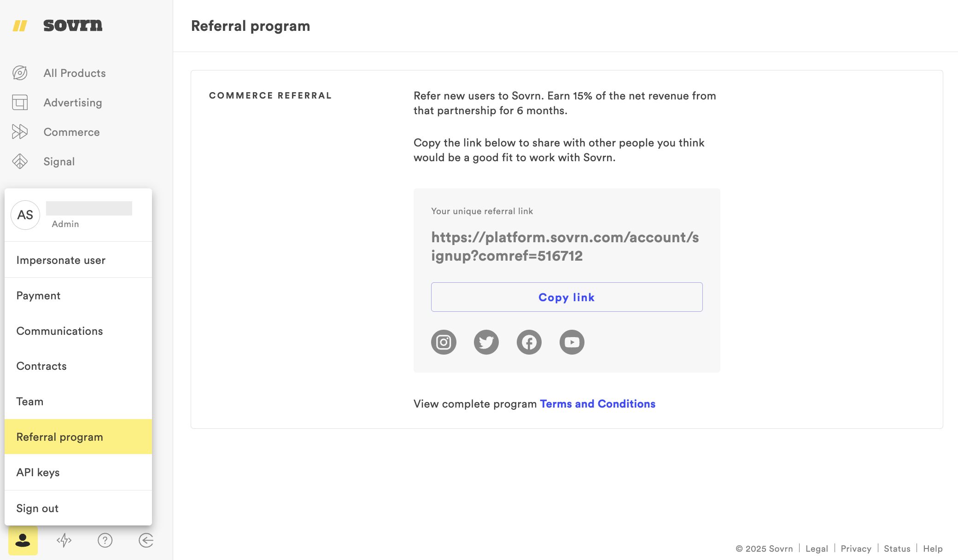Click the Instagram share icon
The width and height of the screenshot is (958, 560).
click(x=444, y=342)
